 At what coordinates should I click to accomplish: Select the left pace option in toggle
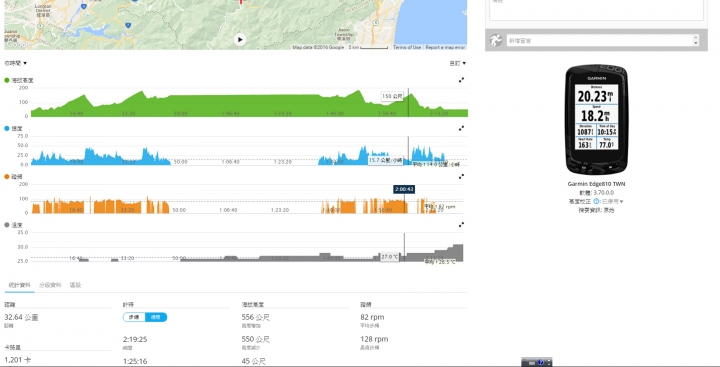(134, 317)
